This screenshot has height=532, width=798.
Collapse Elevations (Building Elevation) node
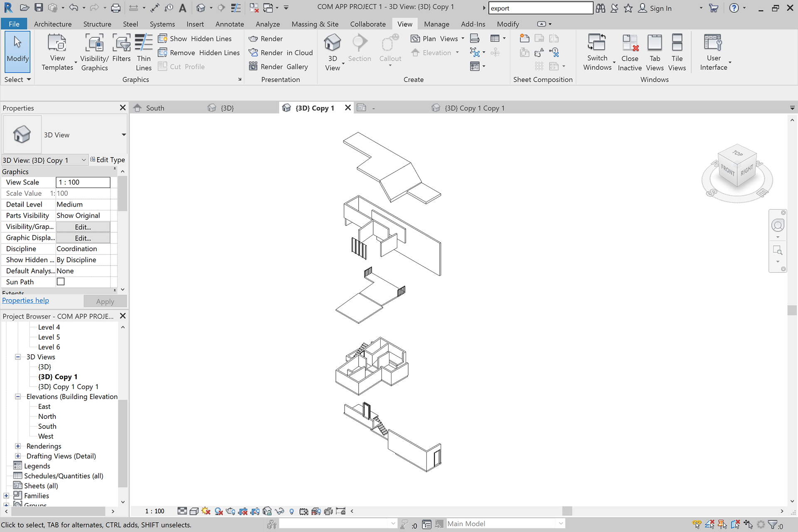click(18, 397)
